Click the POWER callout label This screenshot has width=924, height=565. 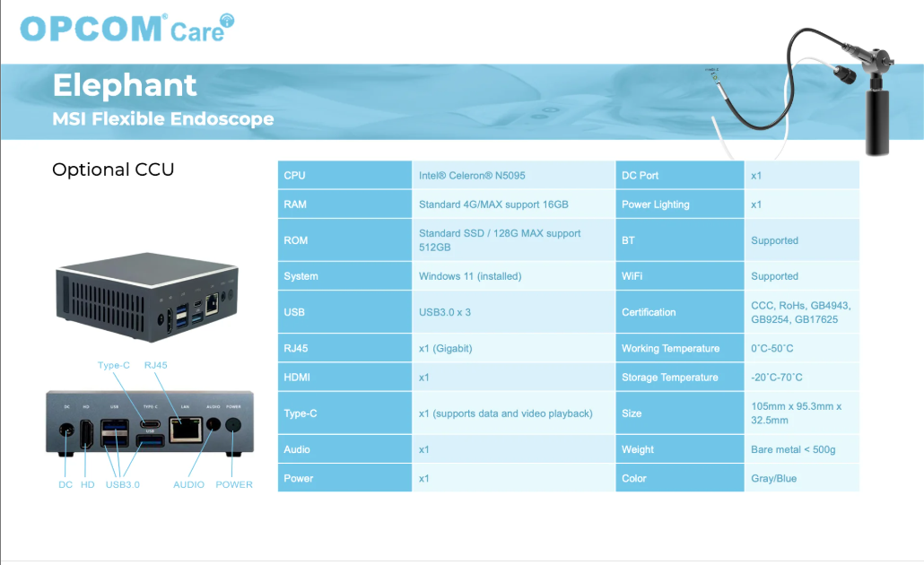point(234,484)
